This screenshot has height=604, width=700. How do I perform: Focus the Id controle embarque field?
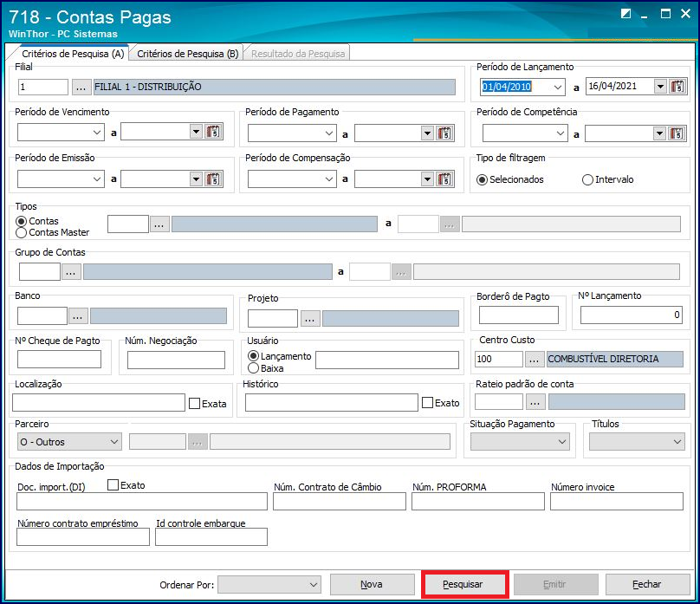click(211, 537)
